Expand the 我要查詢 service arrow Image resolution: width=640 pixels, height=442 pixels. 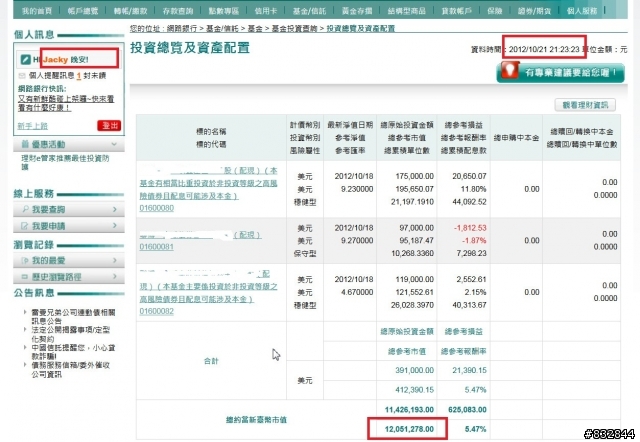[x=114, y=211]
